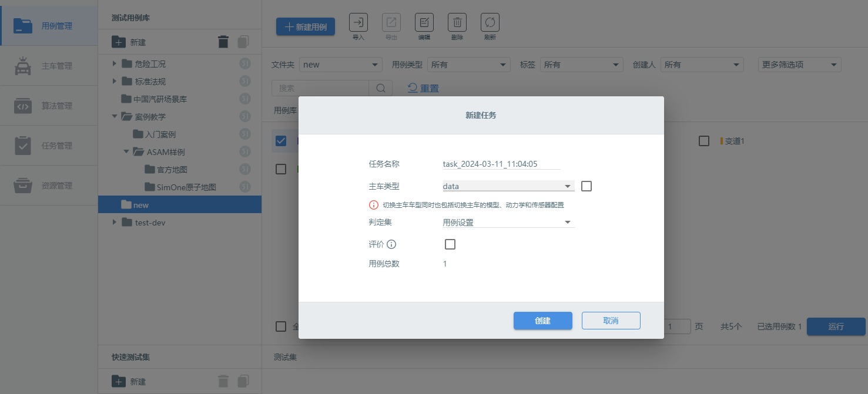
Task: Open 用例管理 in the left sidebar
Action: click(x=49, y=26)
